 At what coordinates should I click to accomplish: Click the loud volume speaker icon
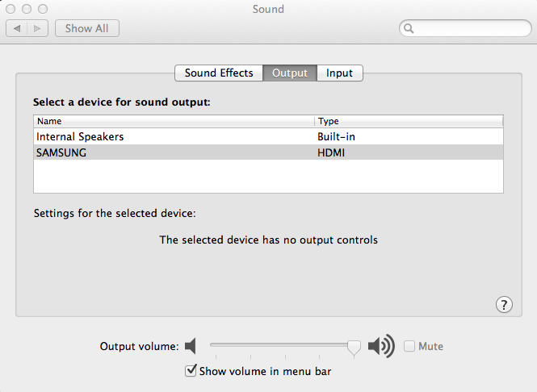point(380,347)
